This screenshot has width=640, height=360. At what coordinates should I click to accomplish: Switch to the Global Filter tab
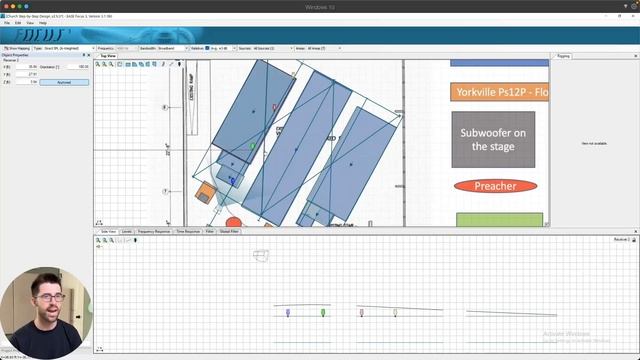(229, 231)
